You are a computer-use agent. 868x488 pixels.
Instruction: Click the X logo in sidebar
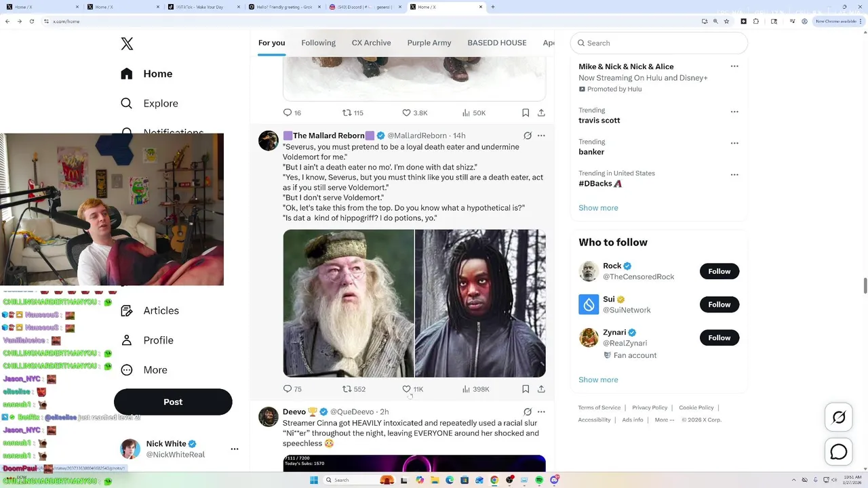[x=127, y=44]
